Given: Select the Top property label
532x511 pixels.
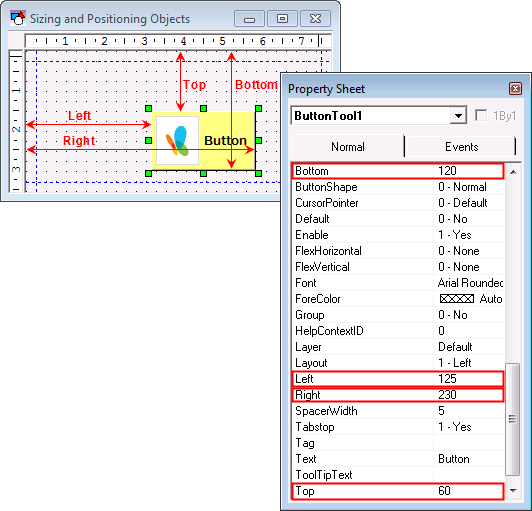Looking at the screenshot, I should pos(304,491).
